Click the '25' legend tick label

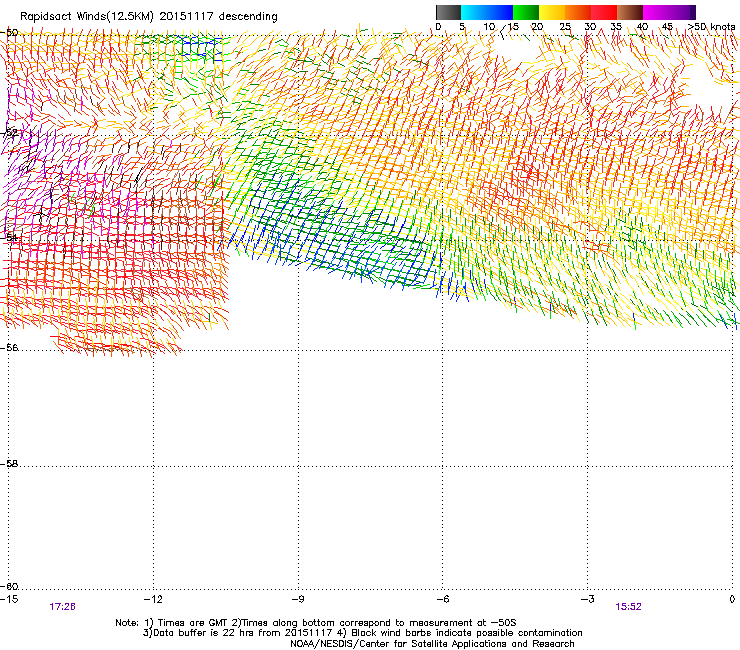[x=565, y=27]
